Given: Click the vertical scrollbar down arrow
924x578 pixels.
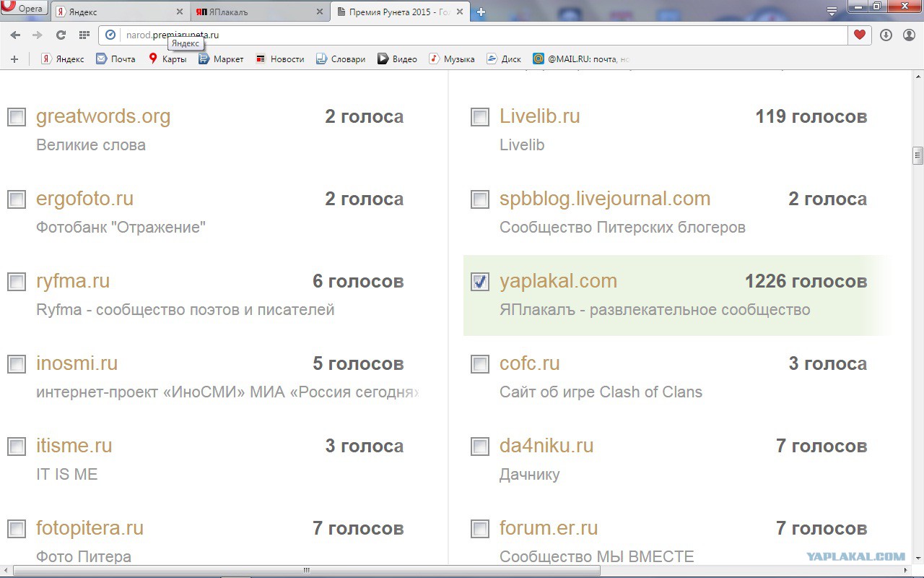Looking at the screenshot, I should tap(918, 559).
